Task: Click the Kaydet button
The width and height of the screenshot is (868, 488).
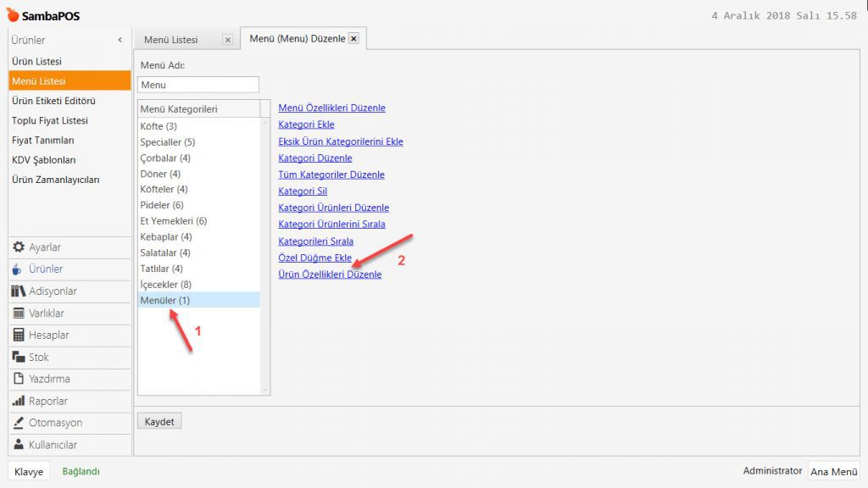Action: click(159, 421)
